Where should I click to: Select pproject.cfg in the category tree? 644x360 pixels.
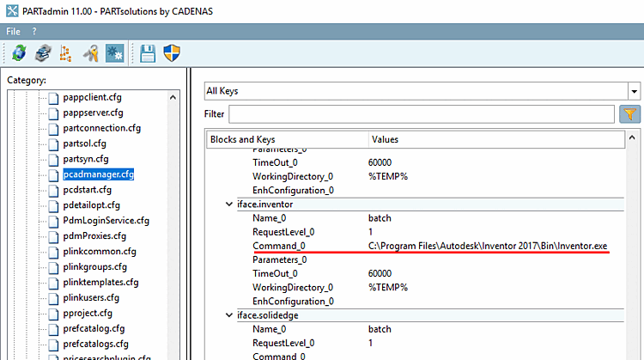88,313
